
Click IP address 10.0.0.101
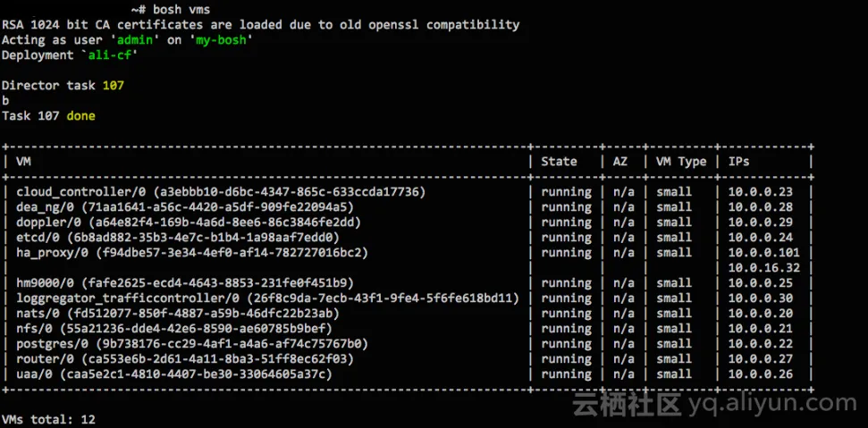pos(763,253)
